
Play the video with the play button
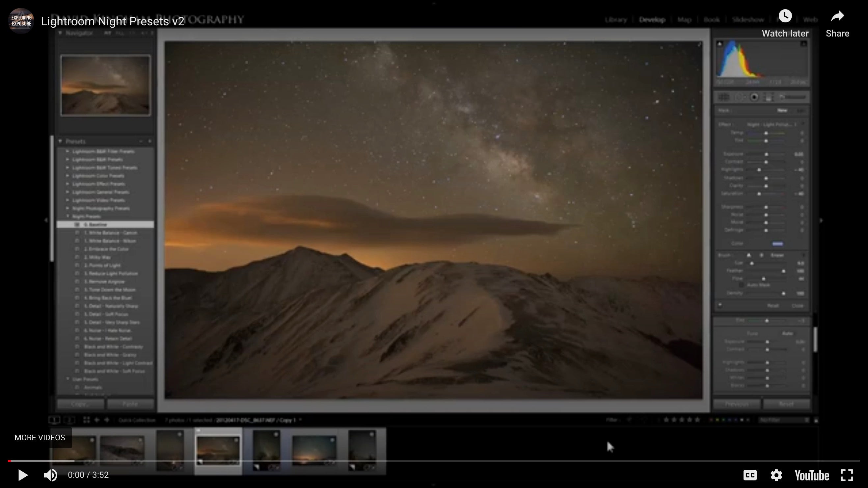(x=23, y=475)
